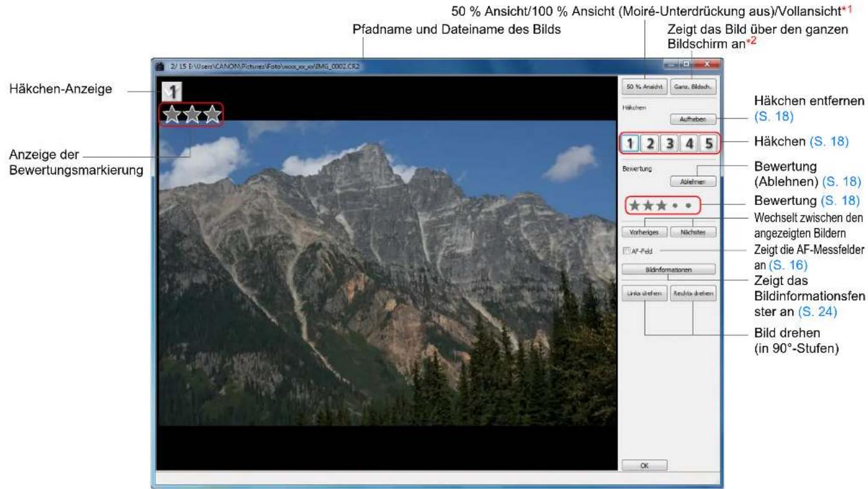Go to next image with Nächstes
Screen dimensions: 868x489
[693, 231]
